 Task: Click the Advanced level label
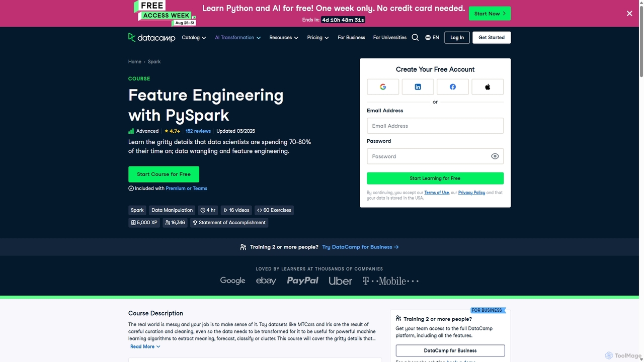(143, 131)
